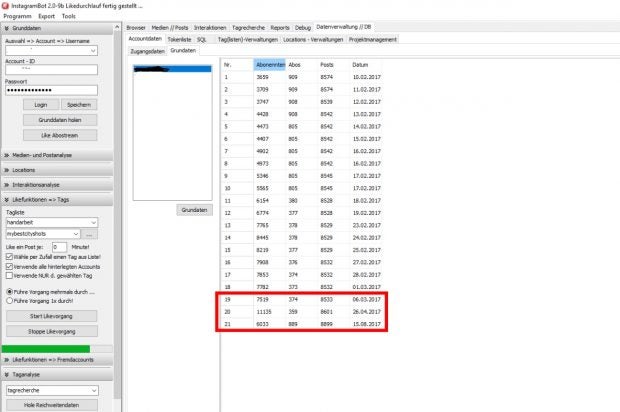
Task: Expand Likefunktionen => Fremdaccounts section
Action: click(8, 359)
